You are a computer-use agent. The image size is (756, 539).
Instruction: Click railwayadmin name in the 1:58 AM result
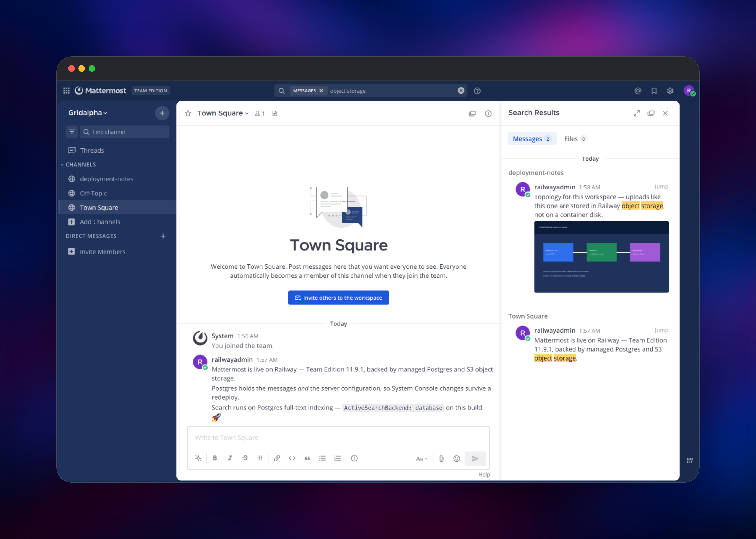coord(554,187)
